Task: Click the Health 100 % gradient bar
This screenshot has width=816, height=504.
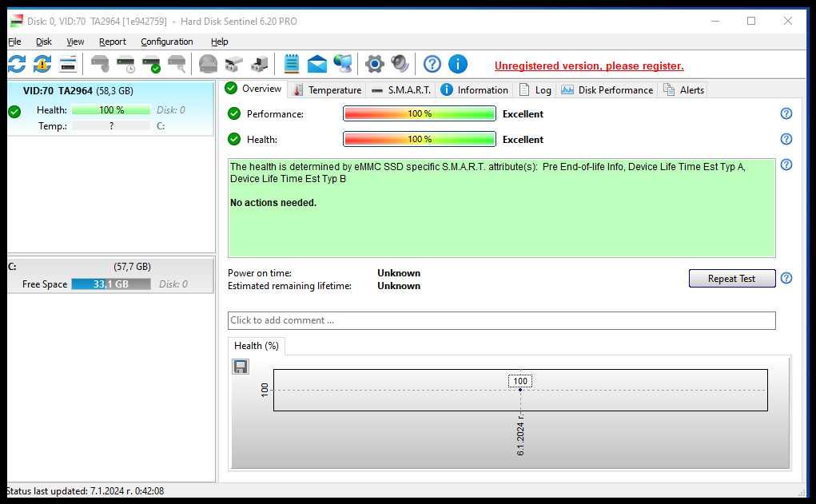Action: click(x=420, y=139)
